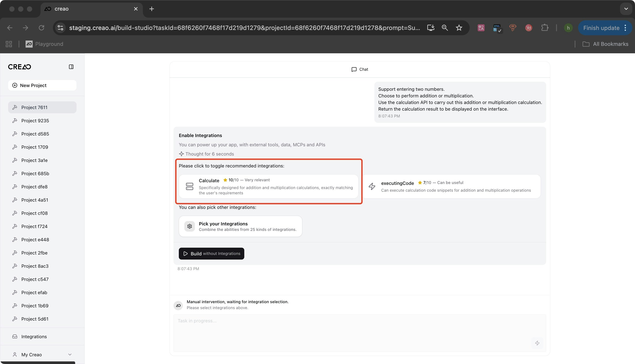This screenshot has width=635, height=364.
Task: Open the Finish update overflow menu
Action: 626,28
